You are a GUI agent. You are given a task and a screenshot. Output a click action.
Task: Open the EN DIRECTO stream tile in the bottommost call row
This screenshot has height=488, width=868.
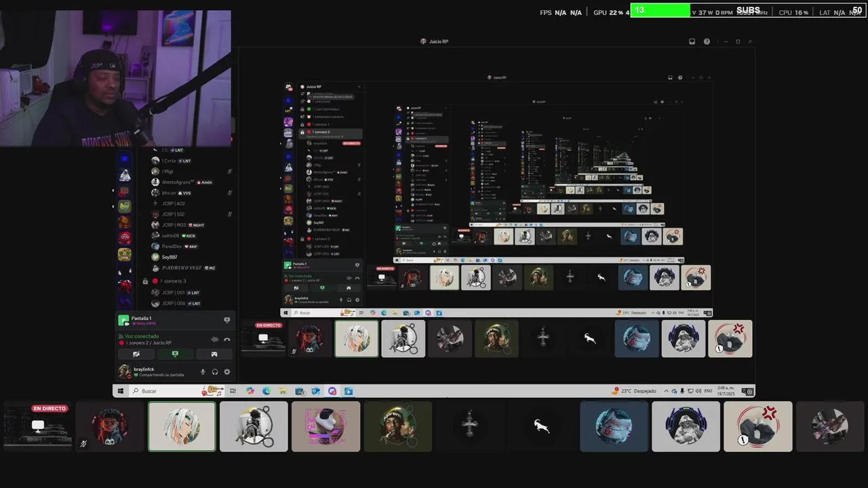tap(37, 426)
